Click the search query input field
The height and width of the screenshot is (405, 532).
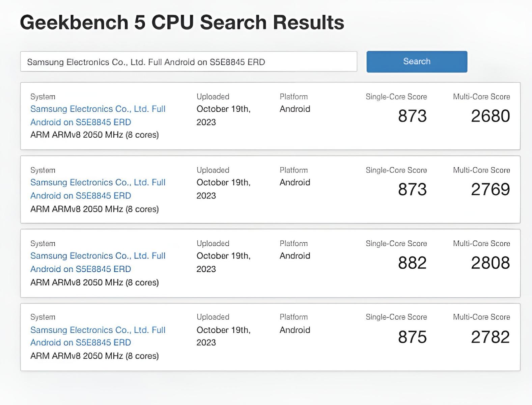188,62
